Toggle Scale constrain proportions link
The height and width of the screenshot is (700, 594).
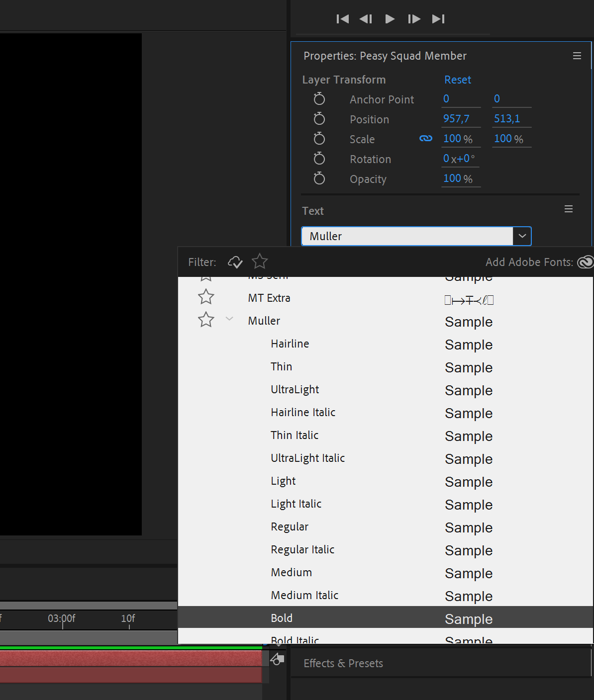(x=426, y=139)
